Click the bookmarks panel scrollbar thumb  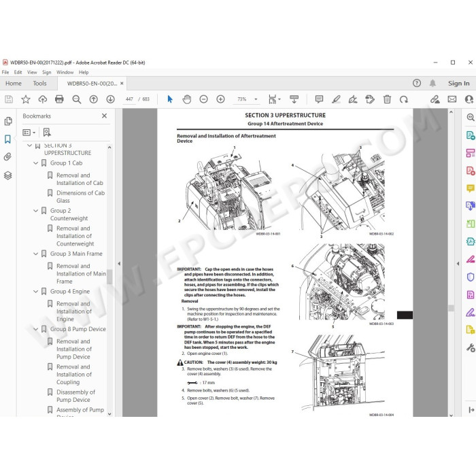pyautogui.click(x=109, y=277)
